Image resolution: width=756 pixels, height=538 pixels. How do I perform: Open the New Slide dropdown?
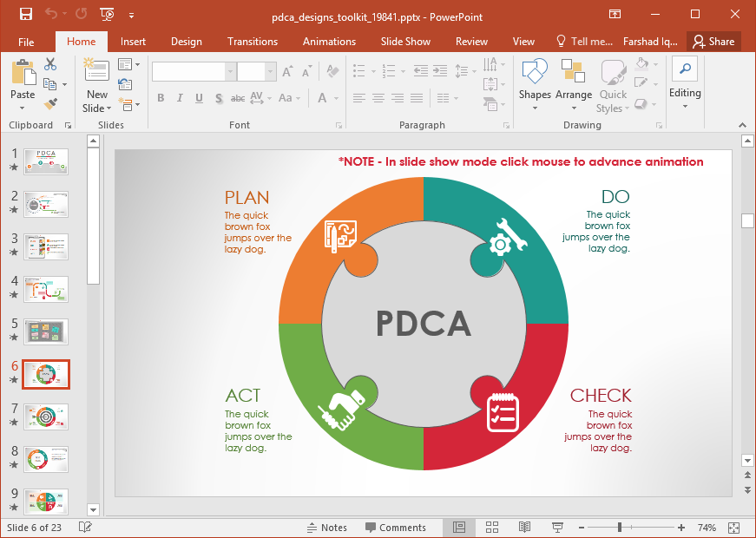(x=97, y=108)
